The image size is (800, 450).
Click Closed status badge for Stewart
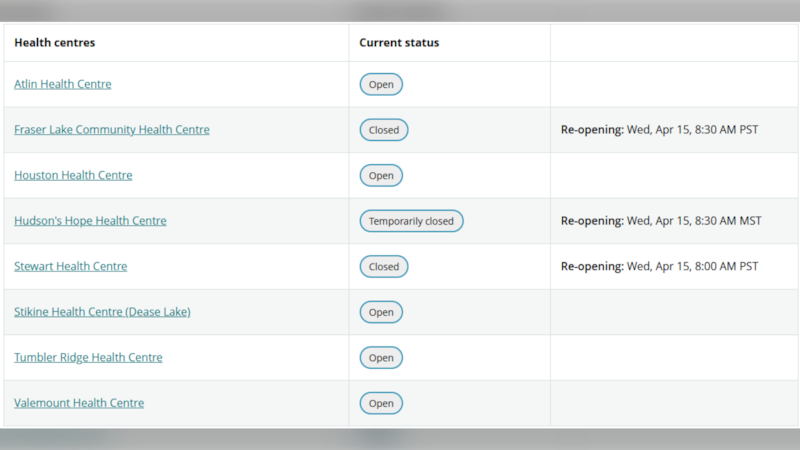pos(384,267)
